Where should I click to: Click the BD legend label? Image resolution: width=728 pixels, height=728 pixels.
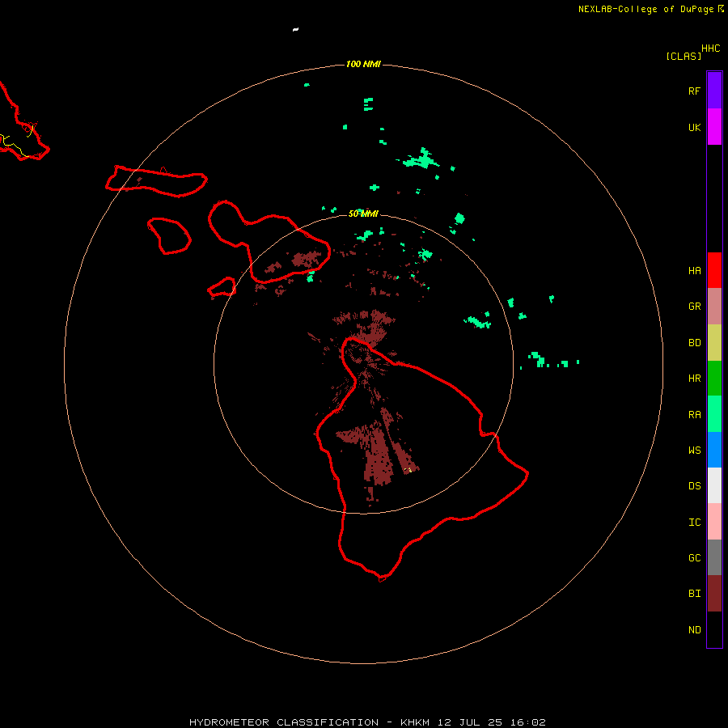[694, 343]
